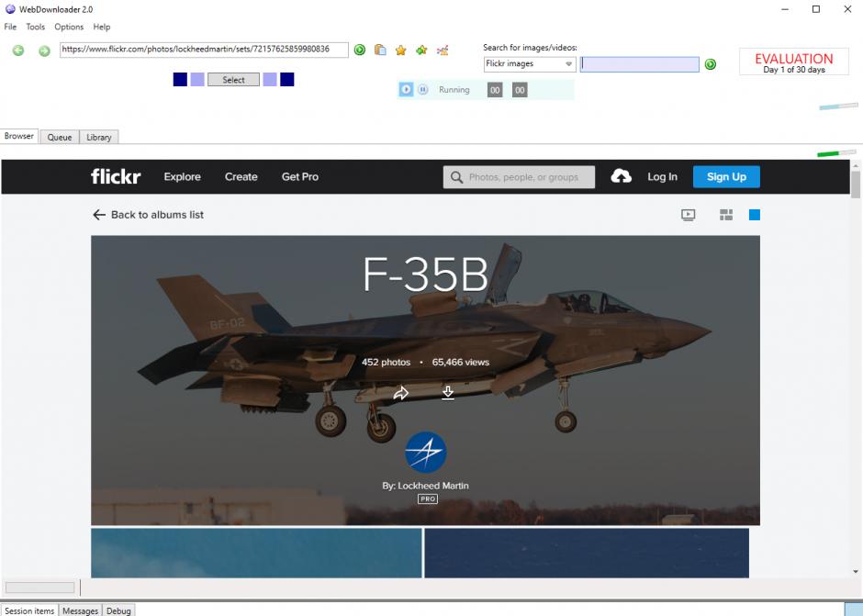This screenshot has height=616, width=863.
Task: Click the Get Pro link
Action: [x=300, y=176]
